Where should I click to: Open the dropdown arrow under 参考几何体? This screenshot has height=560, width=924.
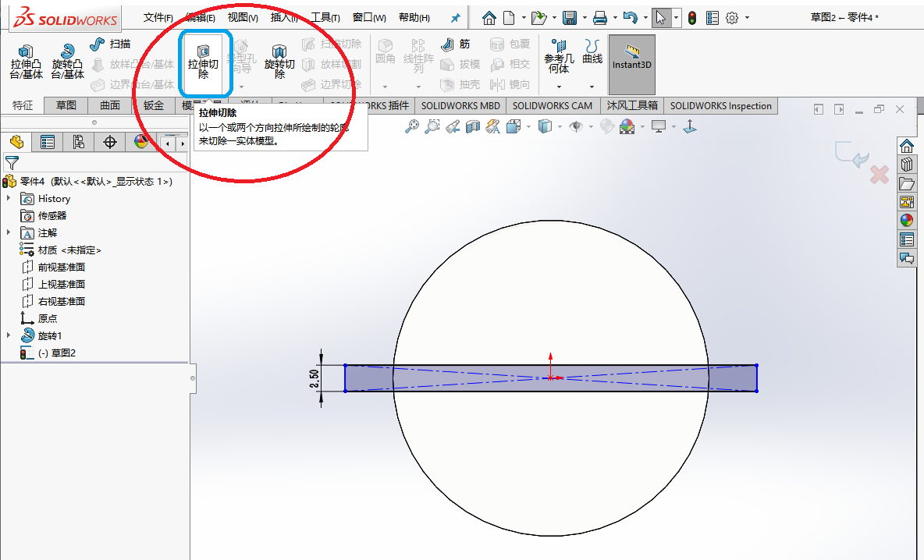pos(559,87)
